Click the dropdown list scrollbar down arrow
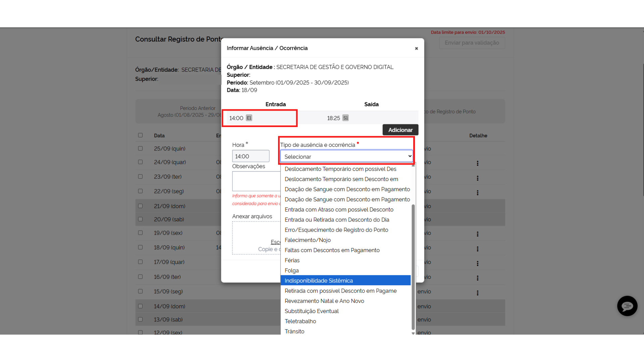The width and height of the screenshot is (644, 362). tap(413, 333)
